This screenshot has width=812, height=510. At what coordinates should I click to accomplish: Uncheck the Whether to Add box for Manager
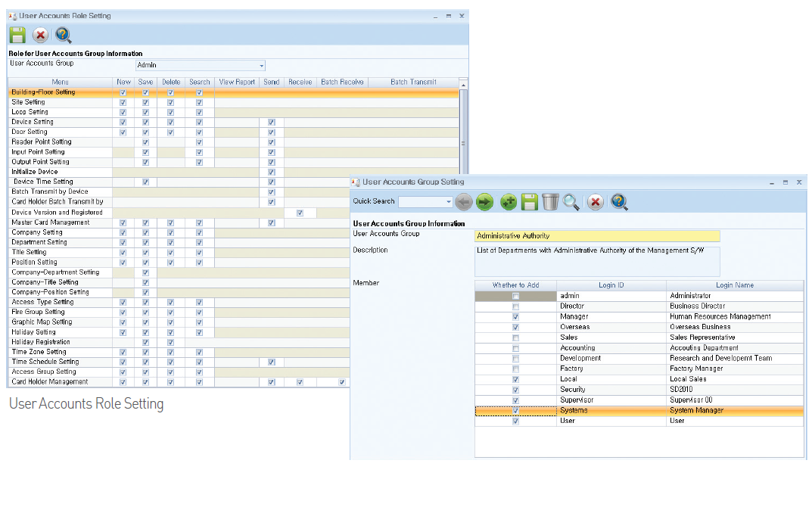click(515, 317)
